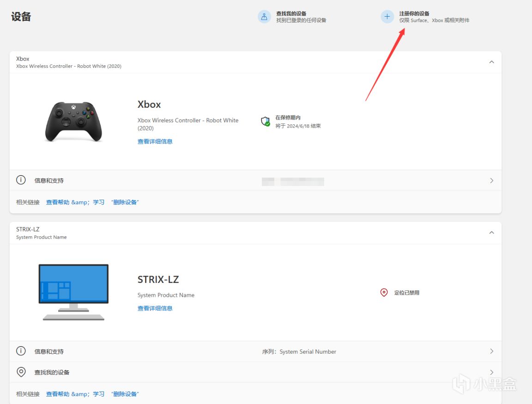Click STRIX-LZ 信息和支持 label
Image resolution: width=532 pixels, height=404 pixels.
[x=49, y=352]
